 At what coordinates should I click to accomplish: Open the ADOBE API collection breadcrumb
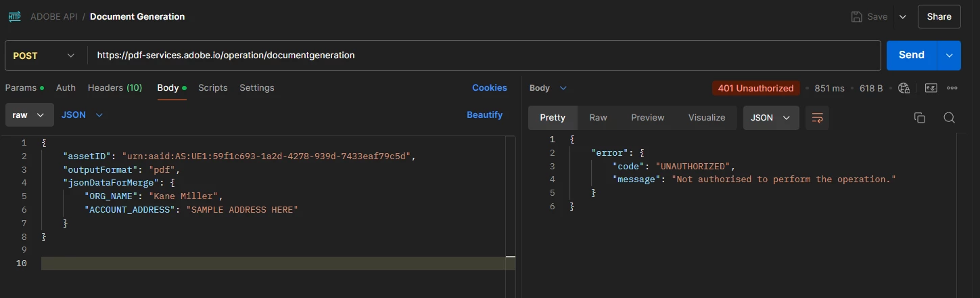click(x=55, y=16)
